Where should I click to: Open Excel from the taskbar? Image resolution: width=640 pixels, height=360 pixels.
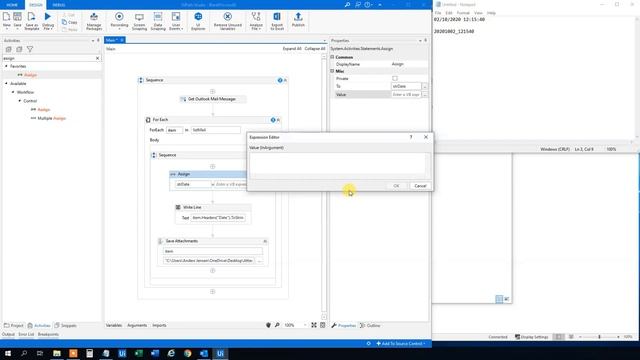[x=139, y=353]
